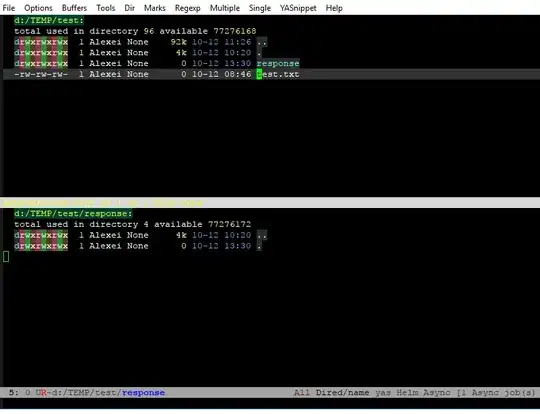Open the response directory entry
The width and height of the screenshot is (540, 414).
click(278, 63)
